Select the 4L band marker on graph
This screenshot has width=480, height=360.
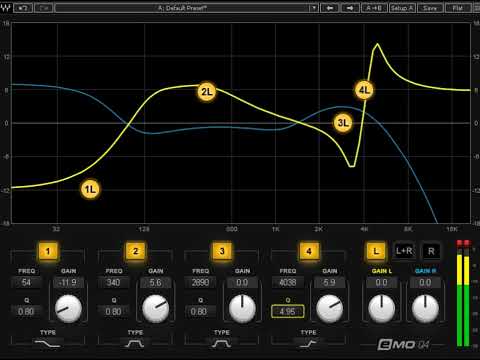click(x=364, y=90)
